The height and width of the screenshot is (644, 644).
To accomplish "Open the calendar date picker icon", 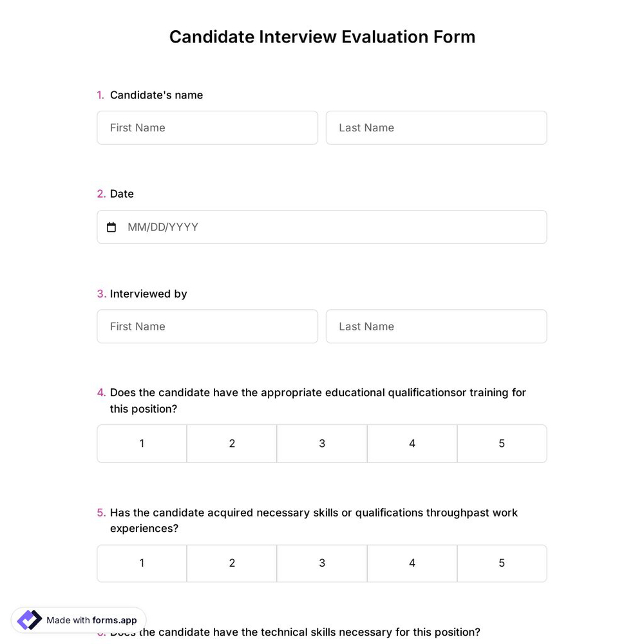I will (111, 227).
